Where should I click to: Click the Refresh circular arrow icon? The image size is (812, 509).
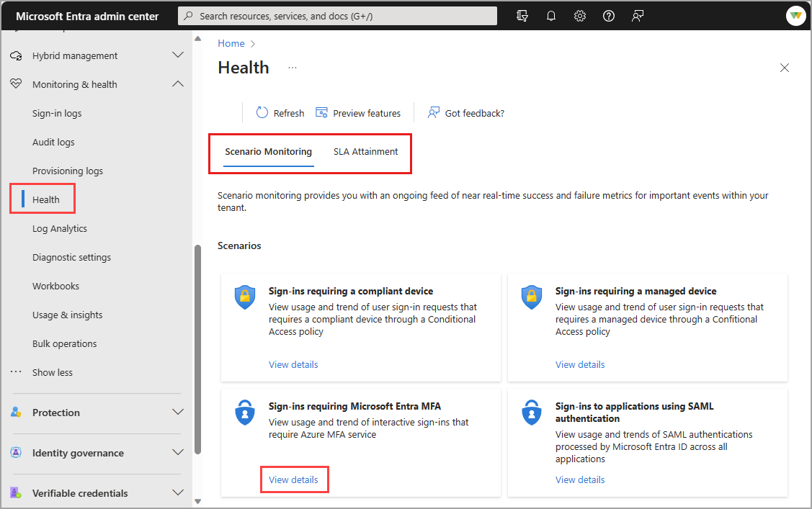click(262, 113)
